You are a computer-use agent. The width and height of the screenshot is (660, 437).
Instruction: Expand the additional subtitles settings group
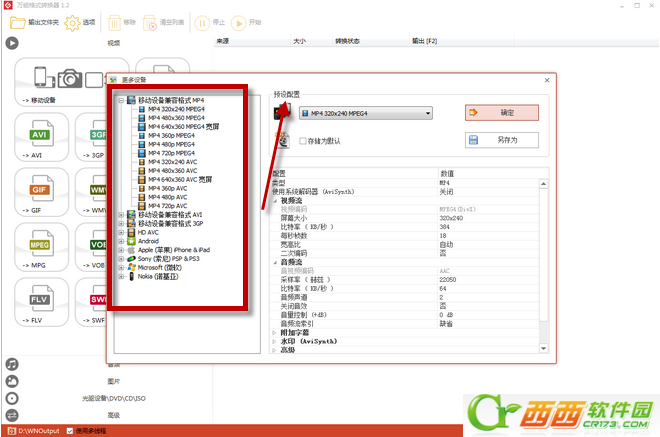pos(274,333)
